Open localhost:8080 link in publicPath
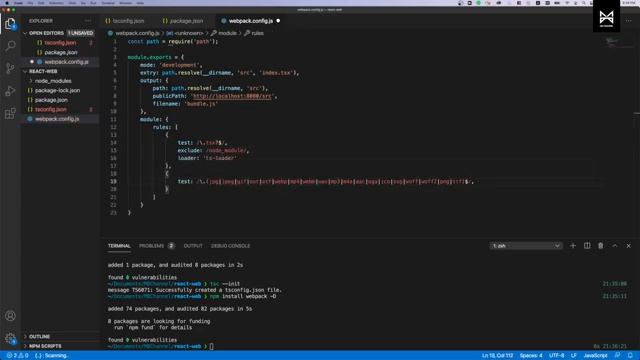640x360 pixels. 232,96
